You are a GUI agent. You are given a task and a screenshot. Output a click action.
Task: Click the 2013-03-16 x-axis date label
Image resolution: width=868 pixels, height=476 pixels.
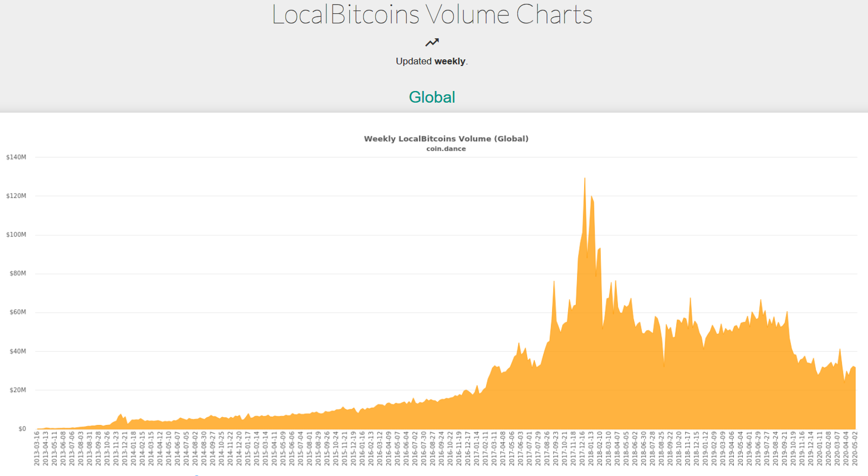point(37,449)
